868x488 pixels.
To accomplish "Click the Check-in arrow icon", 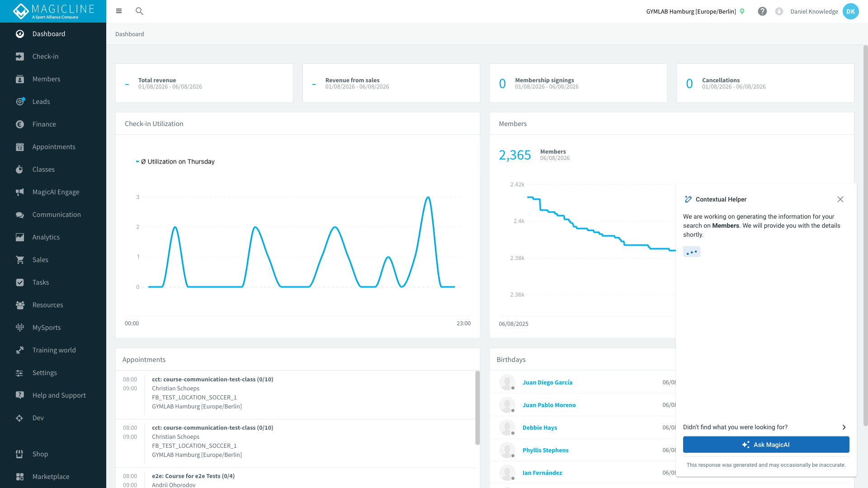I will (x=20, y=56).
